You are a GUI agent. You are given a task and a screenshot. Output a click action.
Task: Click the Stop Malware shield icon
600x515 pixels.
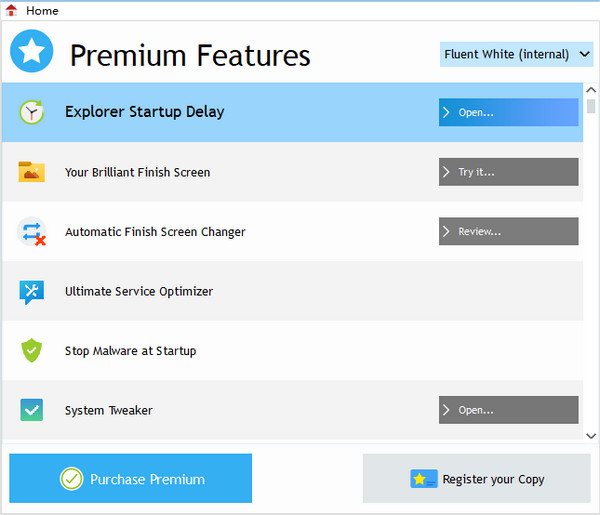pyautogui.click(x=31, y=351)
